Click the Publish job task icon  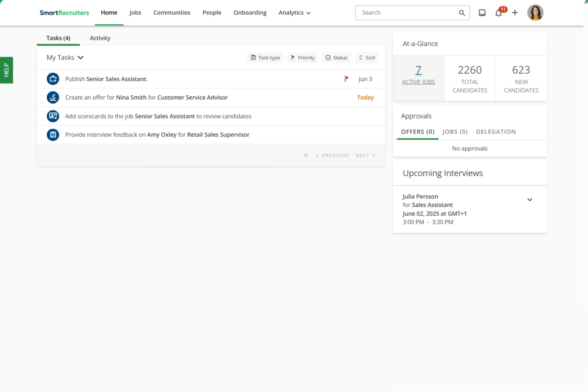53,79
